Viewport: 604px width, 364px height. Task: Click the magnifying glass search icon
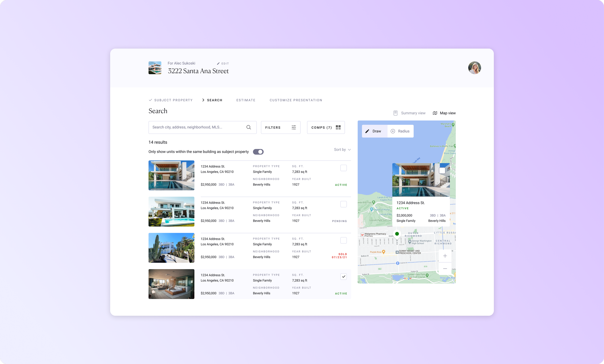click(249, 127)
